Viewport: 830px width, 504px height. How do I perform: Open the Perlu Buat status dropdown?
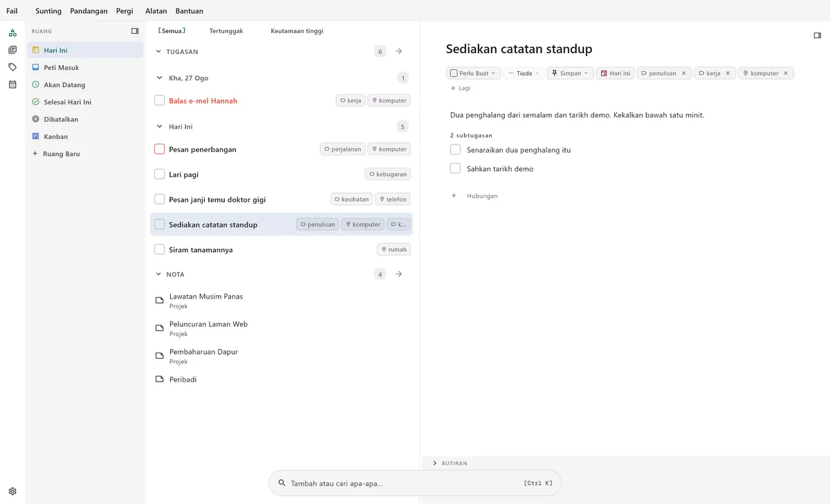pyautogui.click(x=473, y=73)
